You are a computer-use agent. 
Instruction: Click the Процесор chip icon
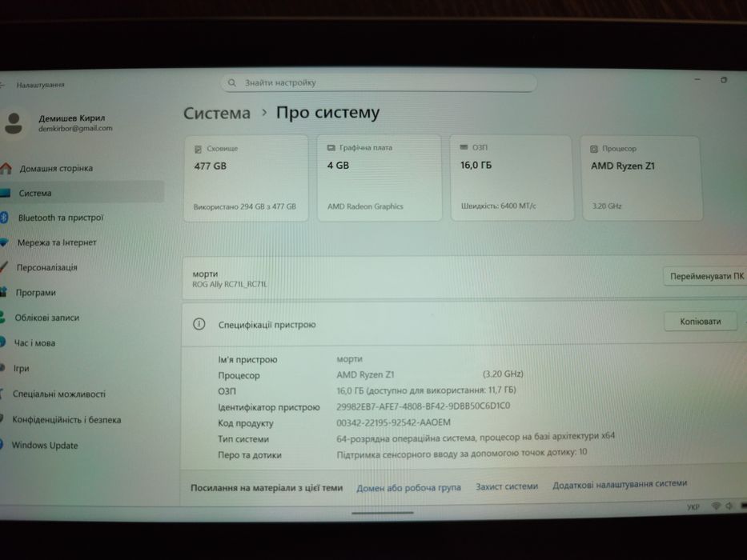594,149
